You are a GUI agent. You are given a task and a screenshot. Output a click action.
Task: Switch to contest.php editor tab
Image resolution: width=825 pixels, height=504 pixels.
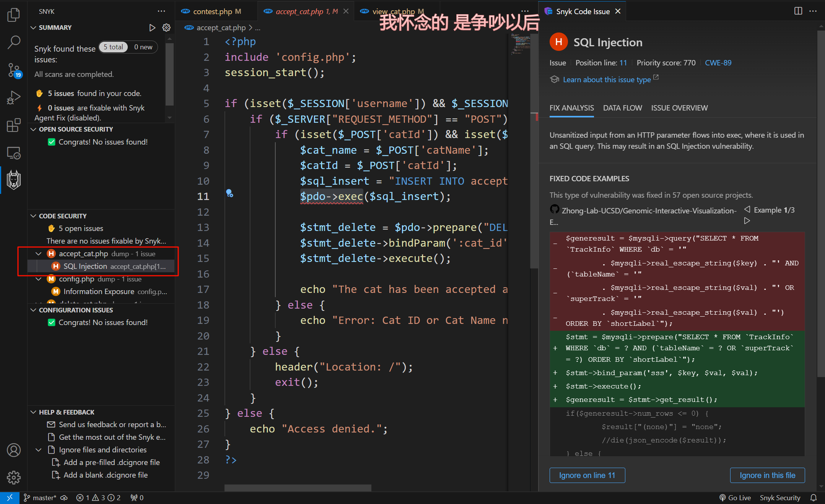click(x=212, y=11)
